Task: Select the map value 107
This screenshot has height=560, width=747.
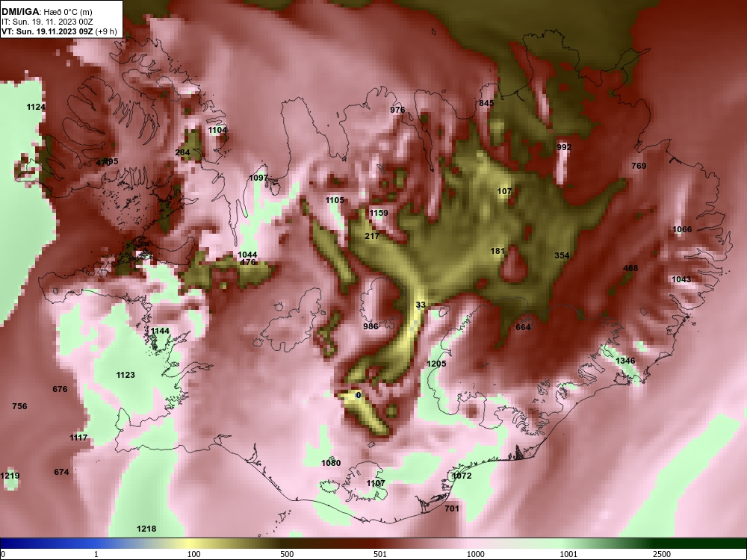Action: coord(504,191)
